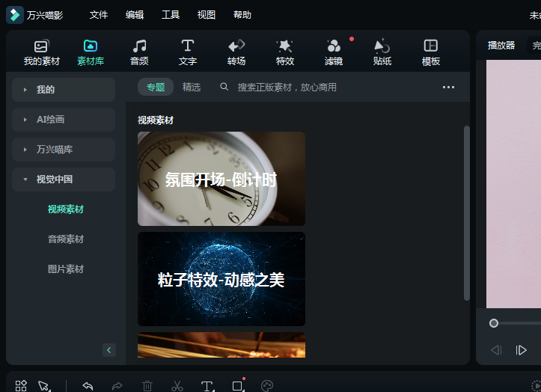Click the player progress slider handle
Screen dimensions: 541x392
pos(494,323)
